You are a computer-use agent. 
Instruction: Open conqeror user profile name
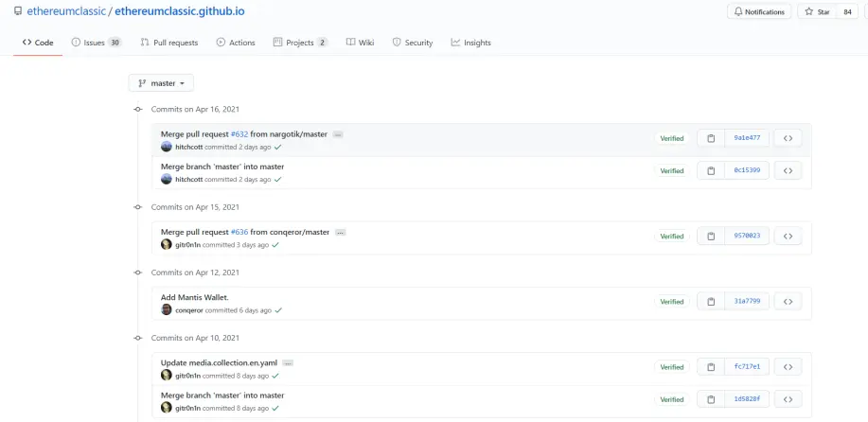pyautogui.click(x=189, y=310)
